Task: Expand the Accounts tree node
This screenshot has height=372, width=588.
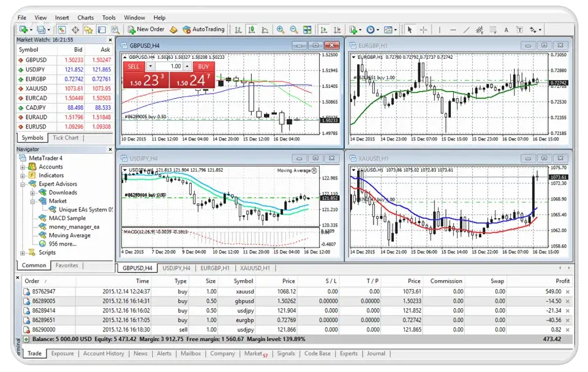Action: [23, 167]
